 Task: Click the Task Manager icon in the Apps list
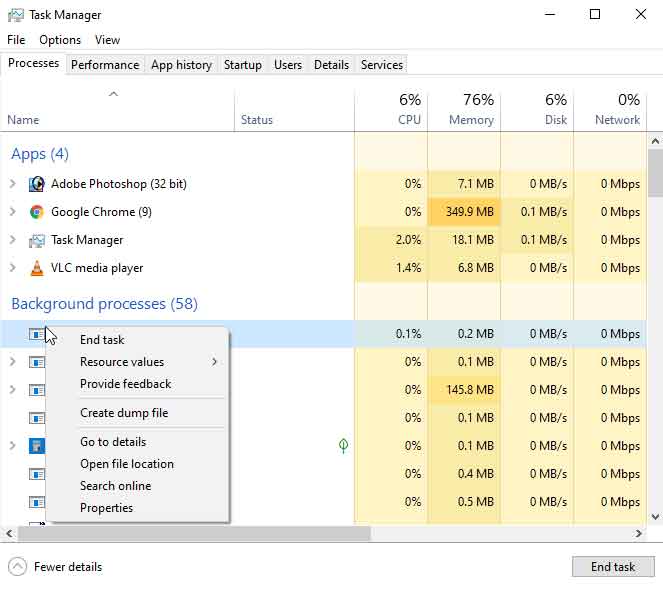point(37,240)
